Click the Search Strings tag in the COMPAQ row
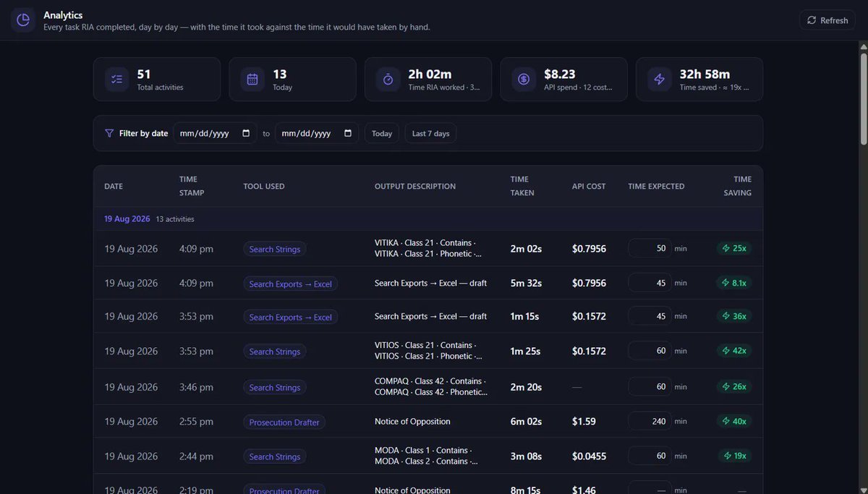868x494 pixels. (275, 388)
